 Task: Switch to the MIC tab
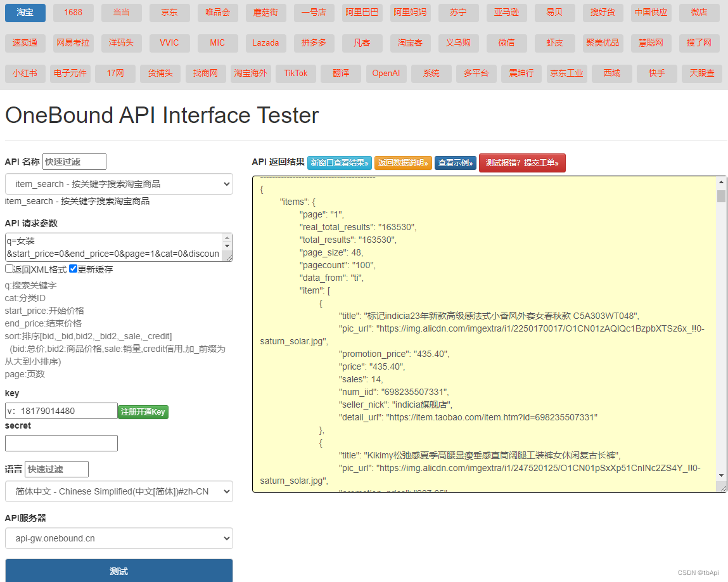[218, 42]
